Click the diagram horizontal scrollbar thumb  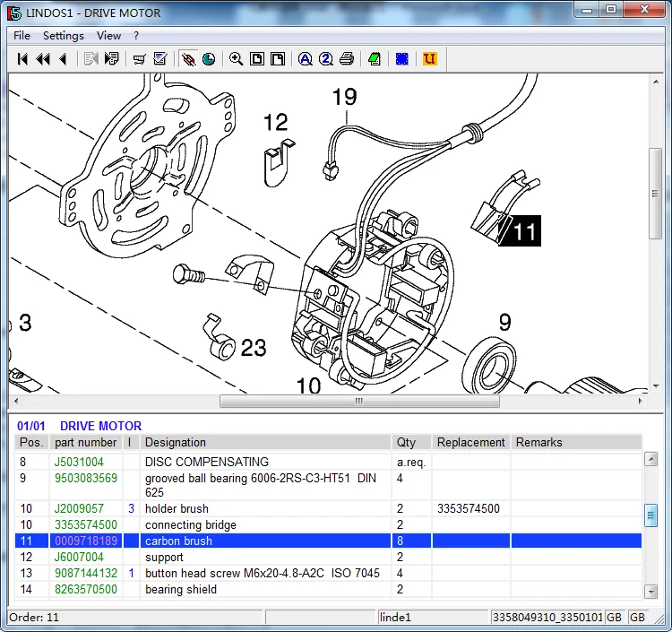358,402
